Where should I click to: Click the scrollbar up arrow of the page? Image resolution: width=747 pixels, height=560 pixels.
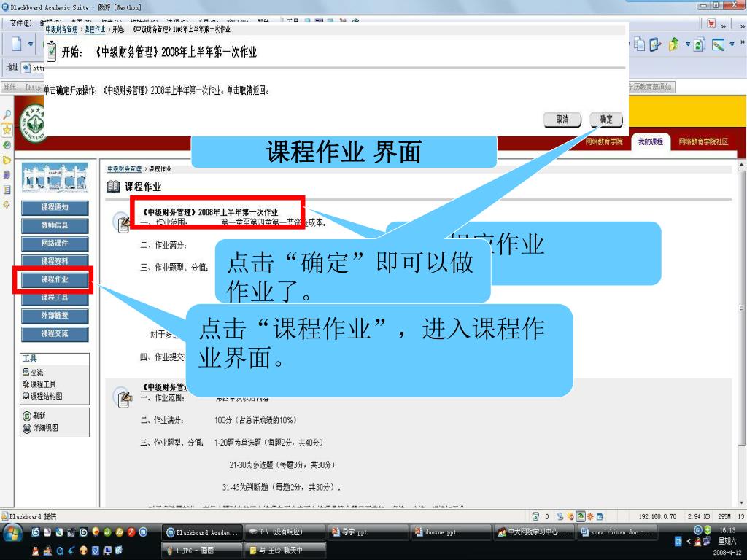click(742, 166)
